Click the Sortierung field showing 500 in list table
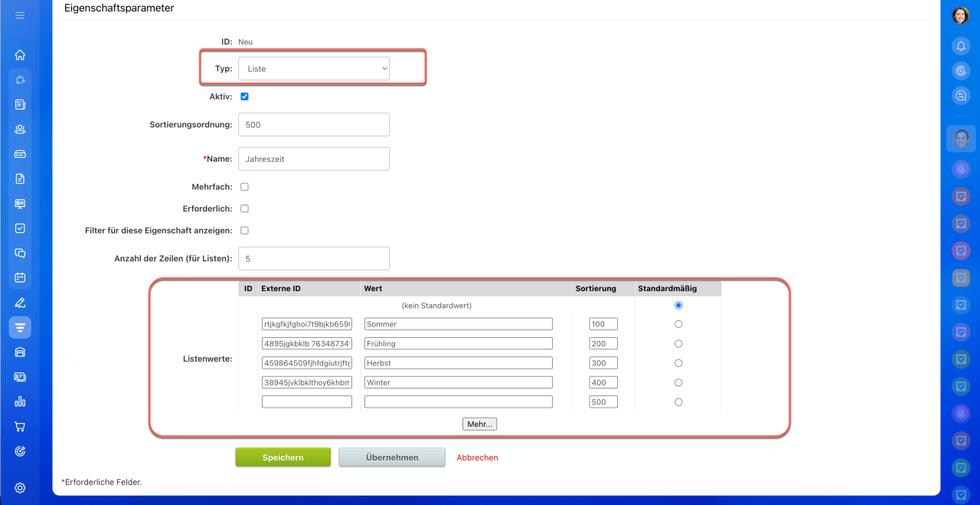Viewport: 980px width, 505px height. [x=603, y=402]
